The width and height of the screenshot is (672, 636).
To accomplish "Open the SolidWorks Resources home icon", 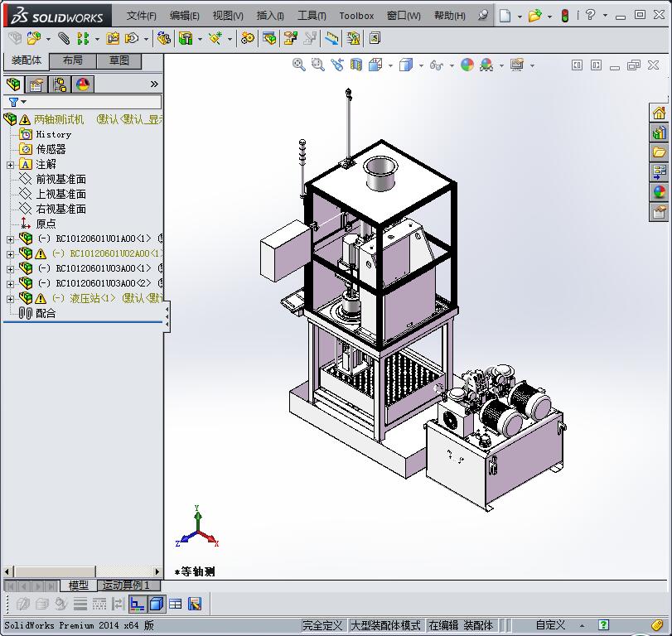I will (x=659, y=113).
